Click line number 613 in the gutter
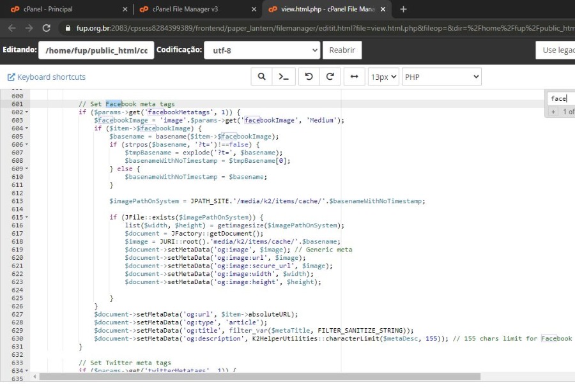The image size is (575, 392). pos(17,201)
